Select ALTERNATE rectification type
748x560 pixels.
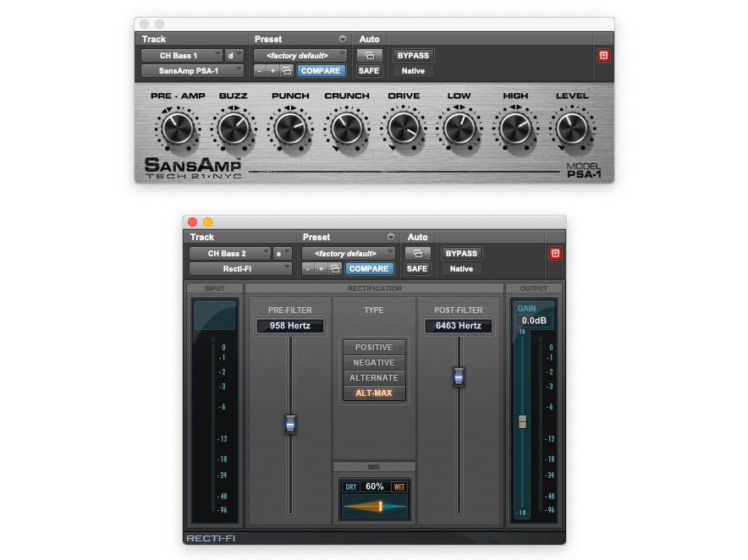click(x=374, y=378)
